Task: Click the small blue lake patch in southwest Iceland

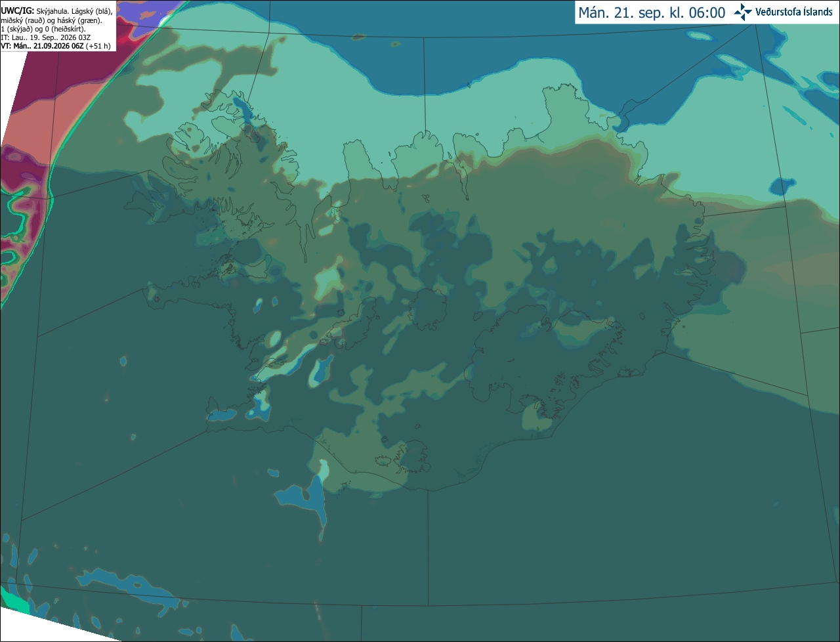Action: [x=322, y=370]
